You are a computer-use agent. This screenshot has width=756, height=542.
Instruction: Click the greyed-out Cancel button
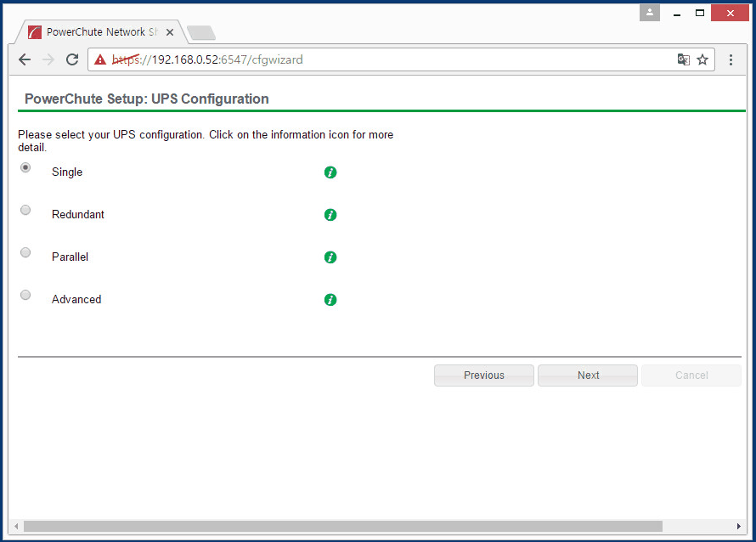click(x=691, y=375)
